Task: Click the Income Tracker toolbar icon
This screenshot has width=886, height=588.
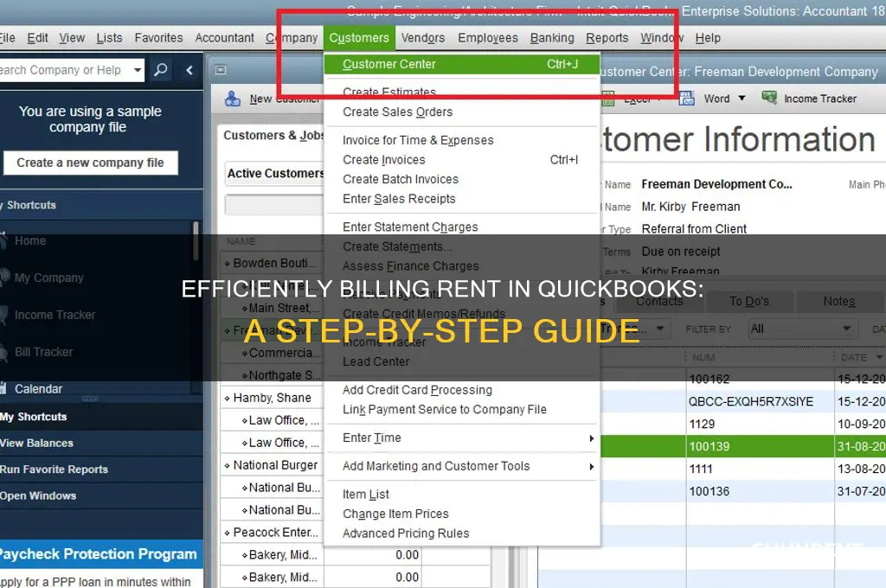Action: pyautogui.click(x=769, y=98)
